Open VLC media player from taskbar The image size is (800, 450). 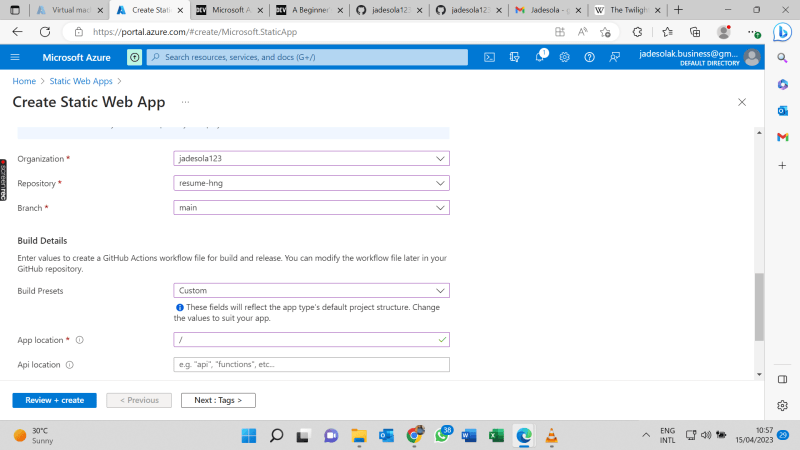click(x=552, y=436)
